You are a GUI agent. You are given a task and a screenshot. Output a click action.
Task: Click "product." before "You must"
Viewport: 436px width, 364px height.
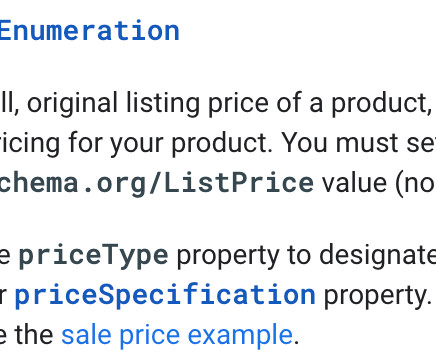tap(223, 144)
